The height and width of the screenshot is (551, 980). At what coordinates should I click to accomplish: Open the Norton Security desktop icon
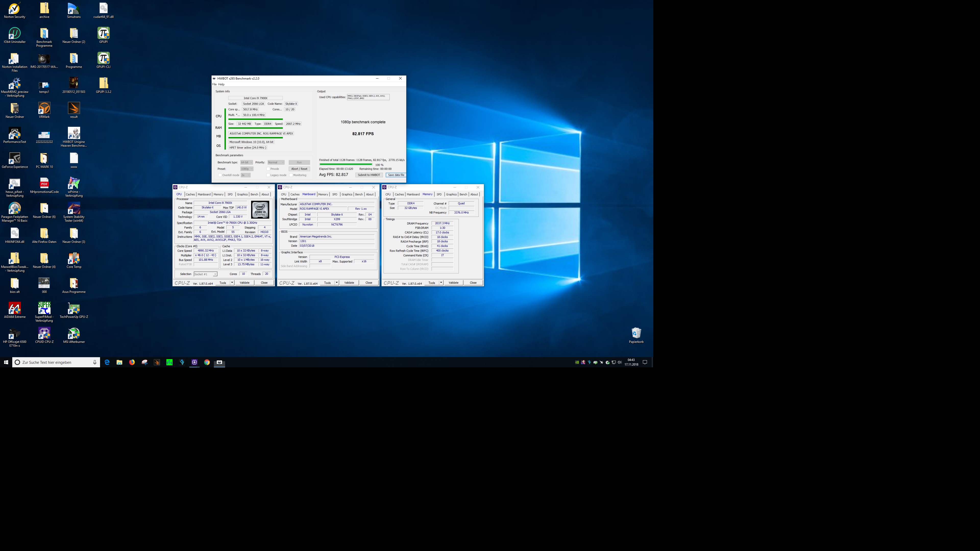(15, 11)
